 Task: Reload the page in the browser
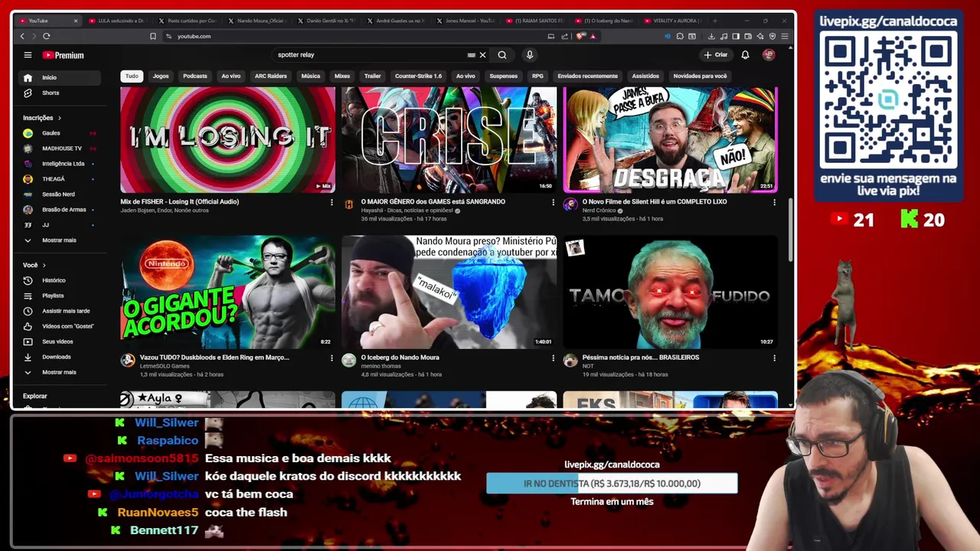[x=47, y=36]
